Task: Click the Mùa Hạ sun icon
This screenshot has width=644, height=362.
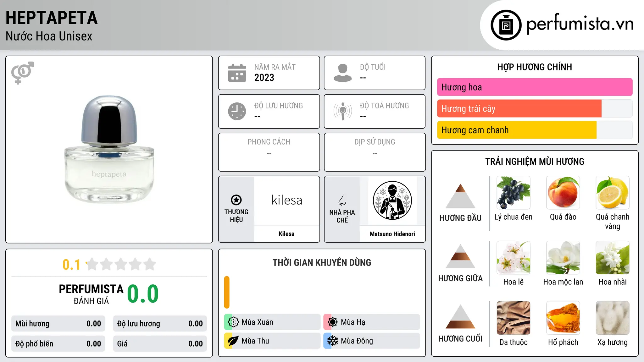Action: pos(333,322)
